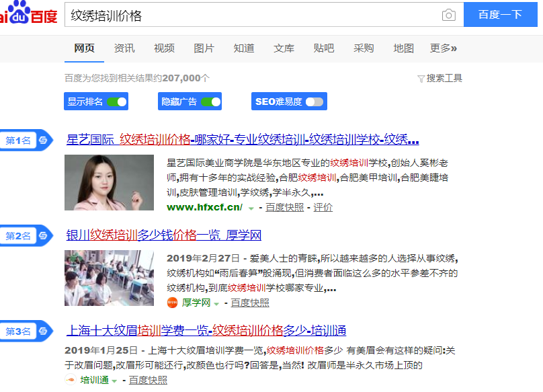Screen dimensions: 543x392
Task: Click the 培训通 source link
Action: click(95, 380)
